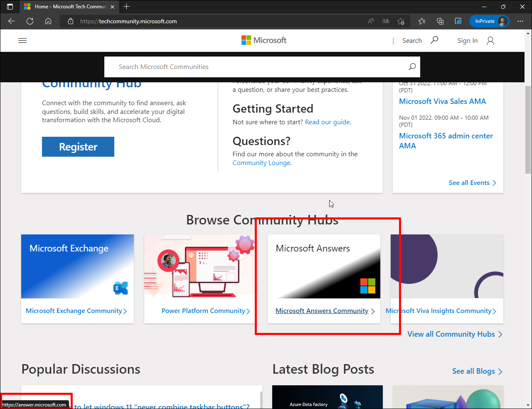The height and width of the screenshot is (409, 532).
Task: Click the magnifier icon beside Search
Action: coord(434,40)
